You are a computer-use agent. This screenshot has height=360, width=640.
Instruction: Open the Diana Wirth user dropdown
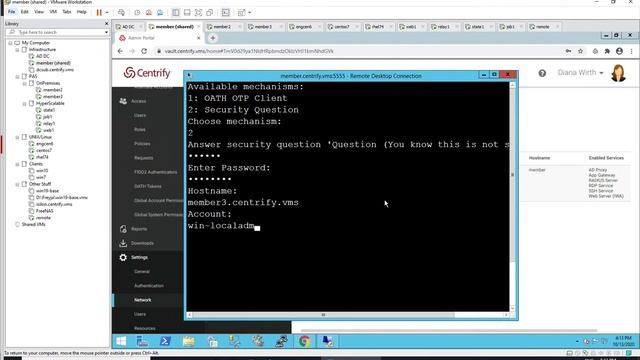[x=580, y=73]
